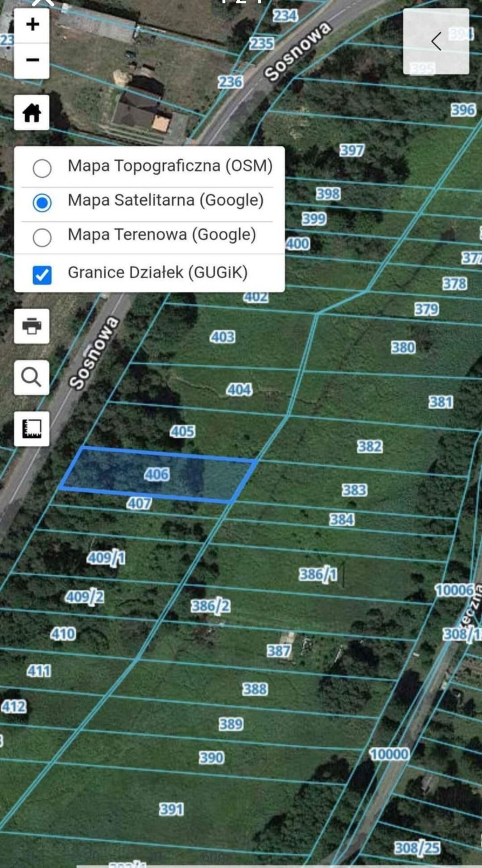Open search with the magnifying glass icon

point(32,377)
